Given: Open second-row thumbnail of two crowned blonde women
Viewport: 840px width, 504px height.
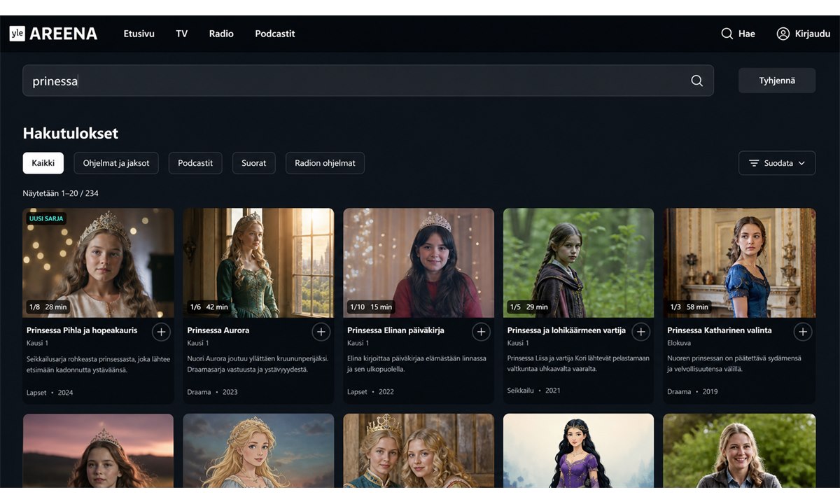Looking at the screenshot, I should coord(419,451).
